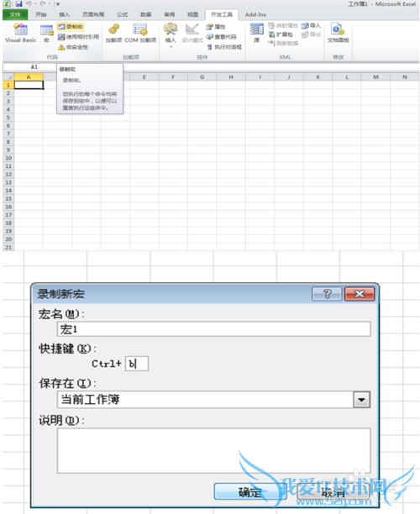Open COM Add-Ins (COM 加载项)
This screenshot has width=420, height=514.
(x=140, y=33)
